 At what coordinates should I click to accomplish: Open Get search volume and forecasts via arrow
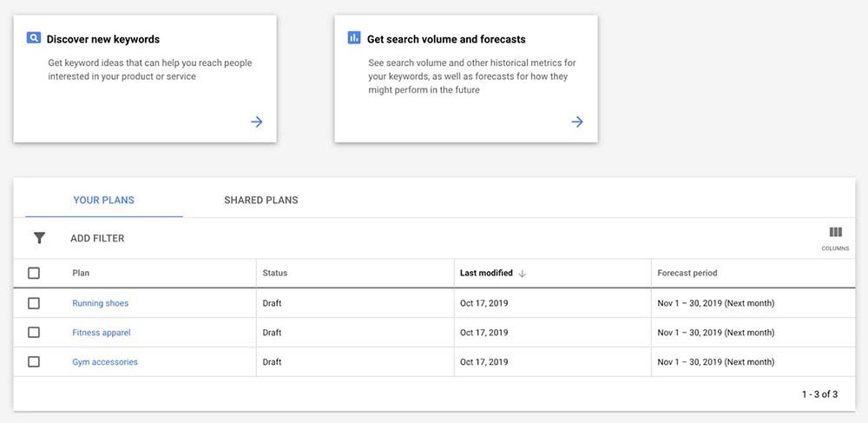tap(577, 122)
